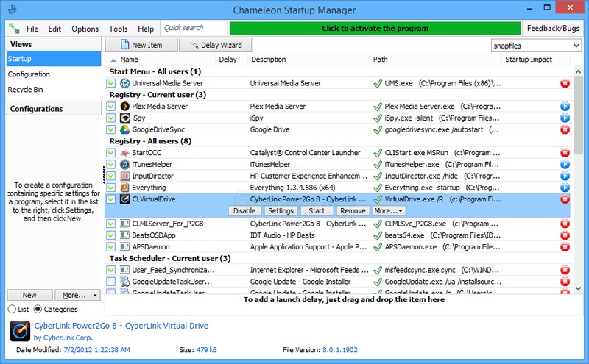Open CyberLink Power2Go 8 product link
Viewport: 589px width, 364px height.
pyautogui.click(x=121, y=326)
